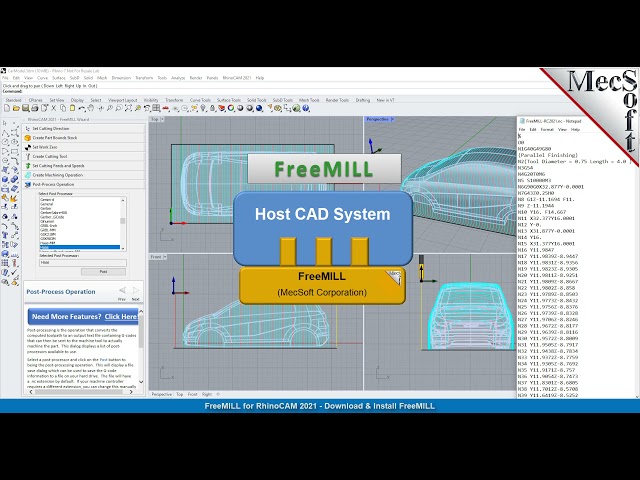Open the Perspective viewport title dropdown arrow
640x480 pixels.
tap(393, 119)
